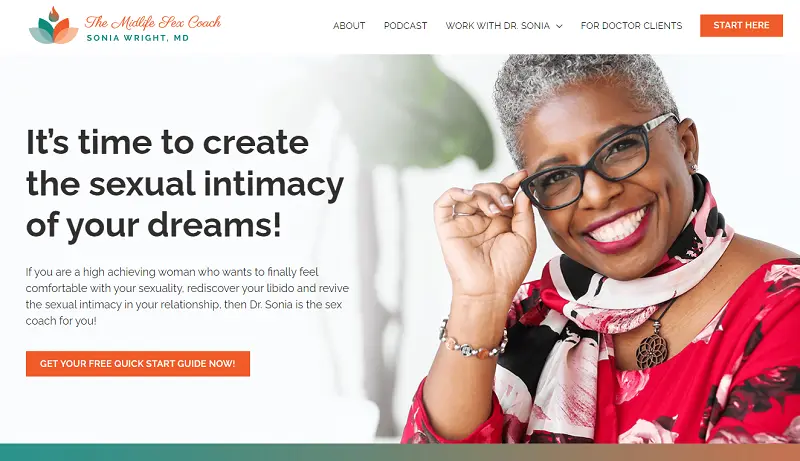Click the orange Start Here button
Image resolution: width=800 pixels, height=461 pixels.
coord(741,25)
